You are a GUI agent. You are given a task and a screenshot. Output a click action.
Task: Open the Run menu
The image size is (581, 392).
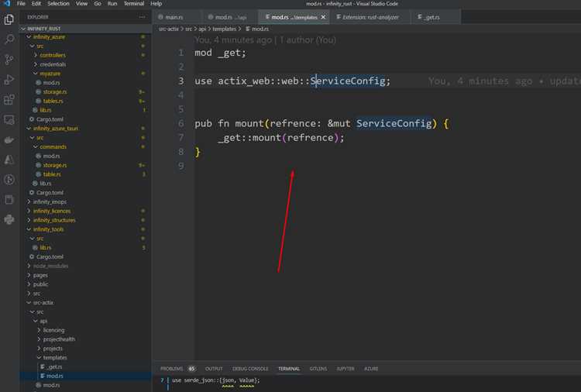112,3
